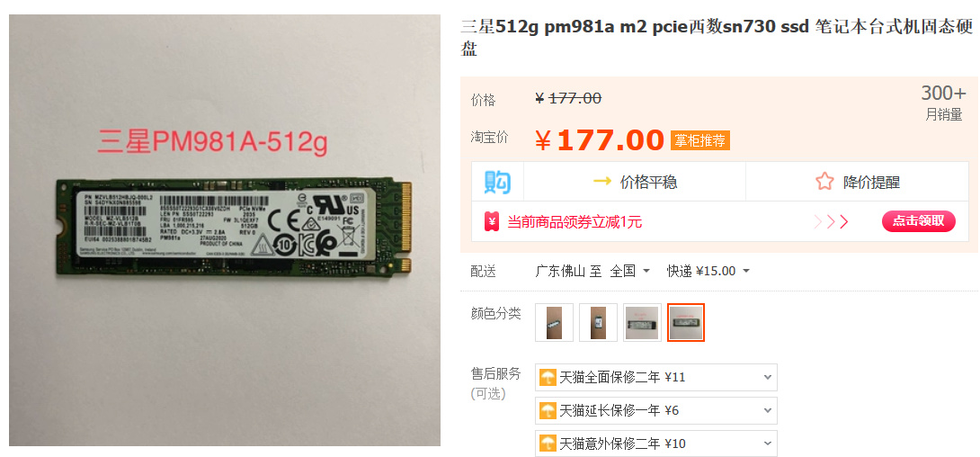This screenshot has width=980, height=457.
Task: Open the 全国 destination dropdown
Action: 630,271
